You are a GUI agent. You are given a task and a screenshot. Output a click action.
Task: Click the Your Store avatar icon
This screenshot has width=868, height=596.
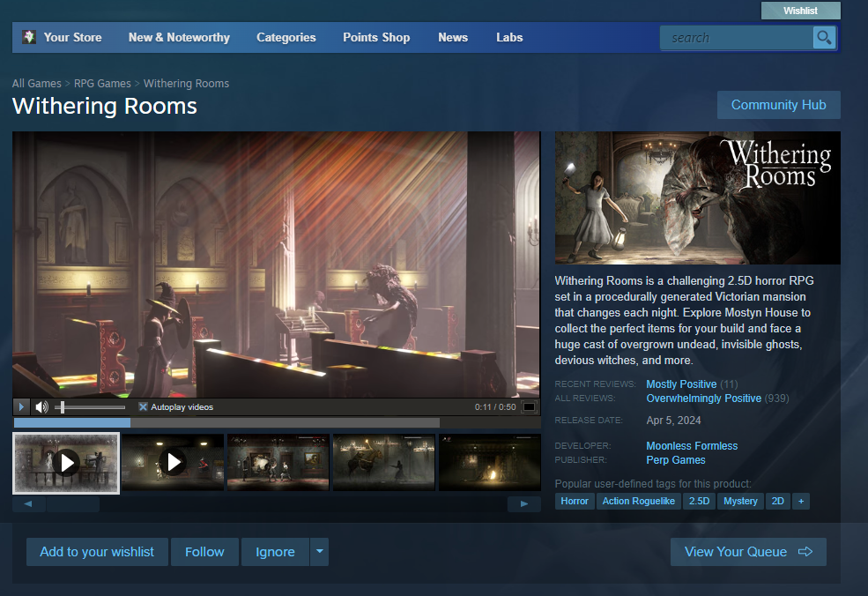click(x=29, y=37)
